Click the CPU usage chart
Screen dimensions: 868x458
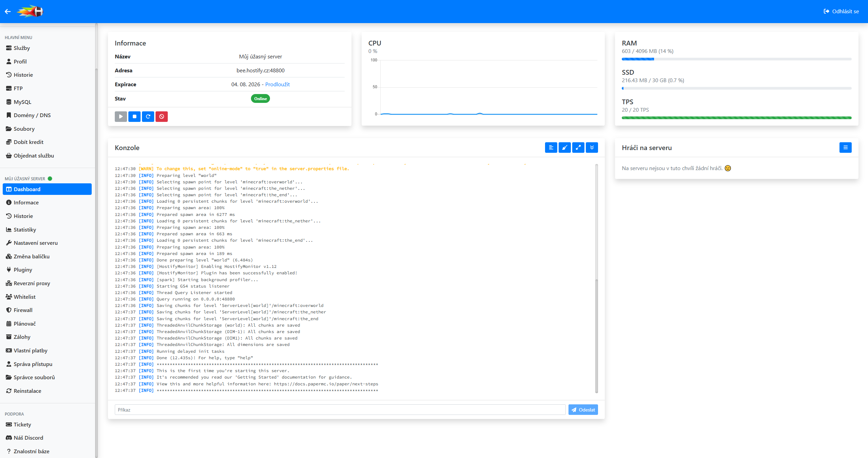pos(484,87)
